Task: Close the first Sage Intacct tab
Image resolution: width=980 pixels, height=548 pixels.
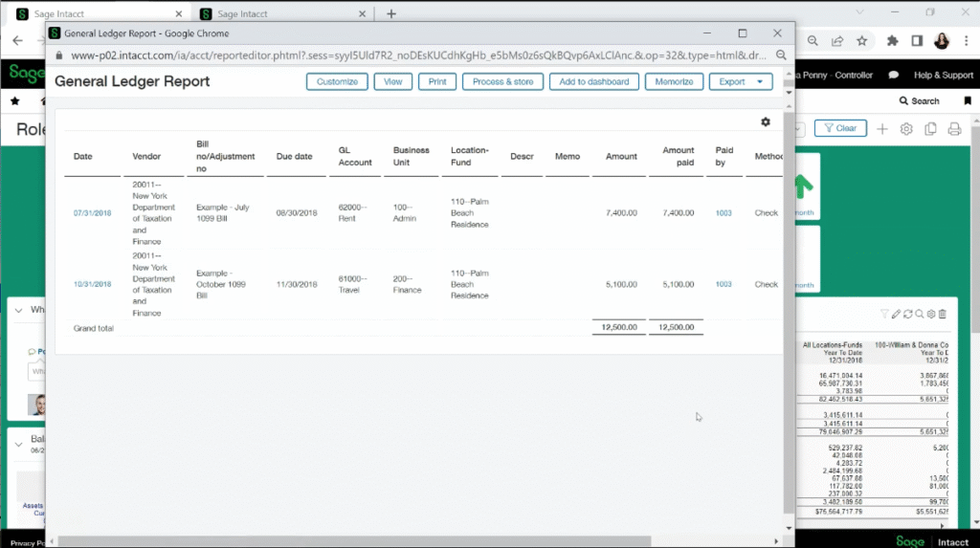Action: 179,13
